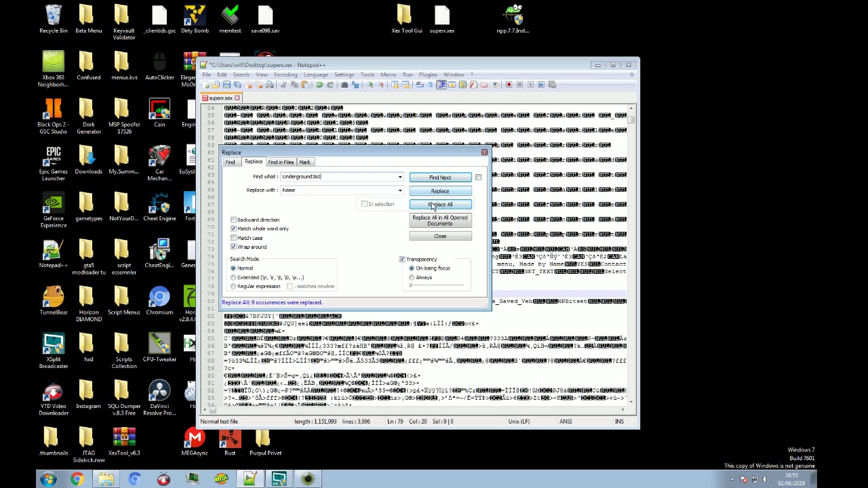Toggle the Indent Guide toolbar icon
Screen dimensions: 868x488
click(441, 85)
